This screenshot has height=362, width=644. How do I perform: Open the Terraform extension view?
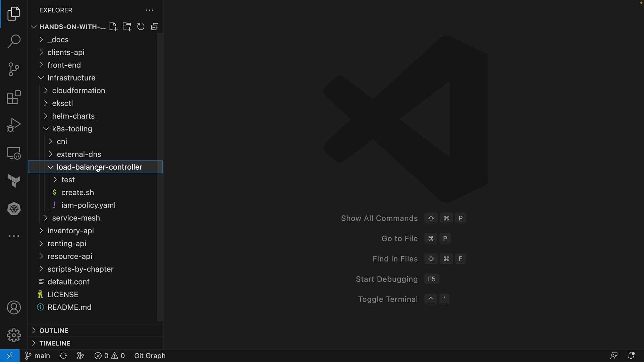14,181
